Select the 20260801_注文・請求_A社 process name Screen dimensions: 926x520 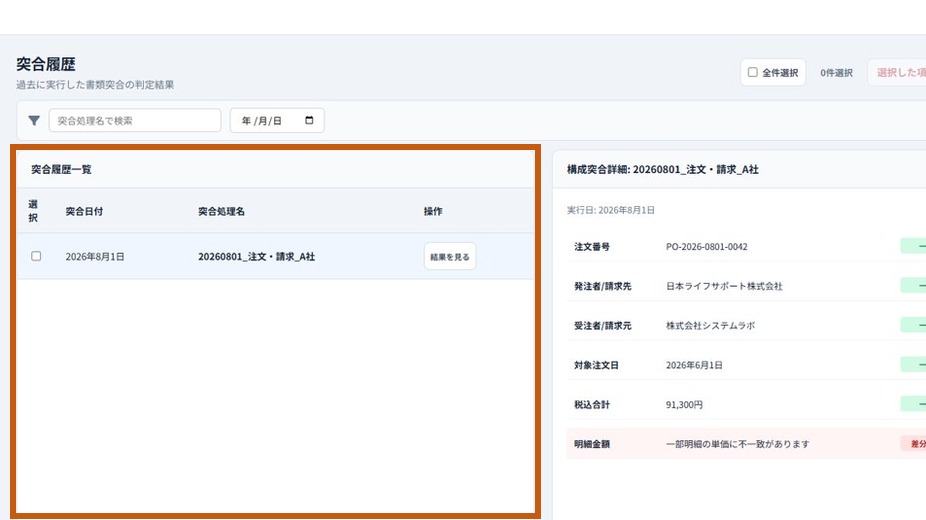(x=256, y=257)
